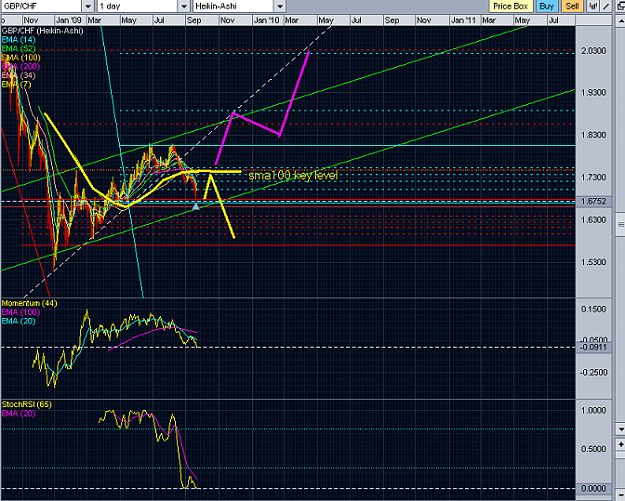Select the EMA (20) label in Momentum pane
The image size is (625, 501).
pos(18,321)
